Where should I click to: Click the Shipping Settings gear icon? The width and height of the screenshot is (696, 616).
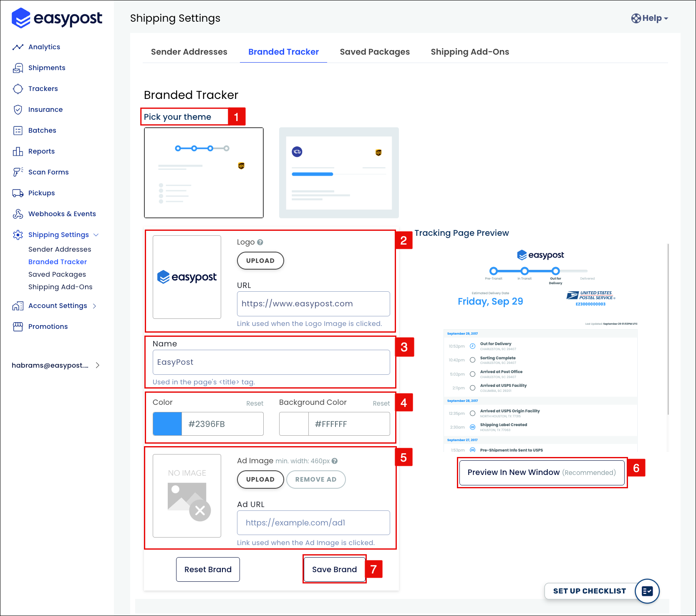click(x=18, y=235)
